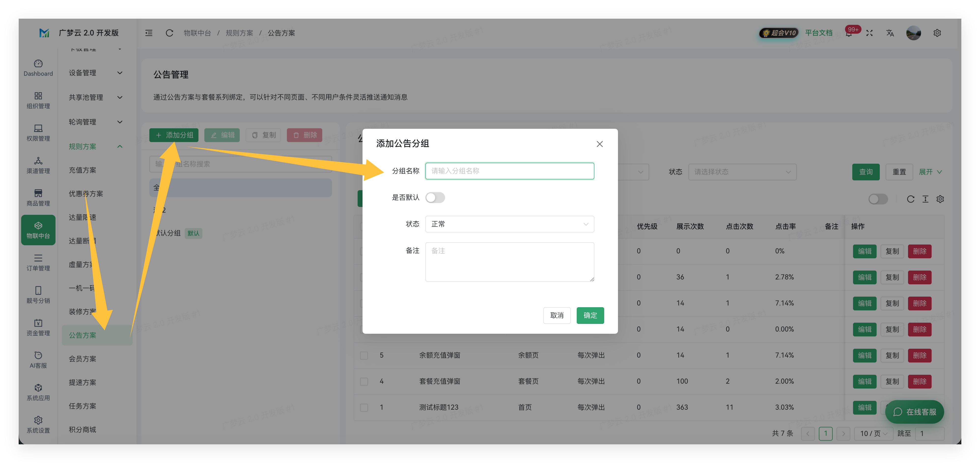Select the 物联中台 sidebar icon
The height and width of the screenshot is (463, 980).
(38, 230)
